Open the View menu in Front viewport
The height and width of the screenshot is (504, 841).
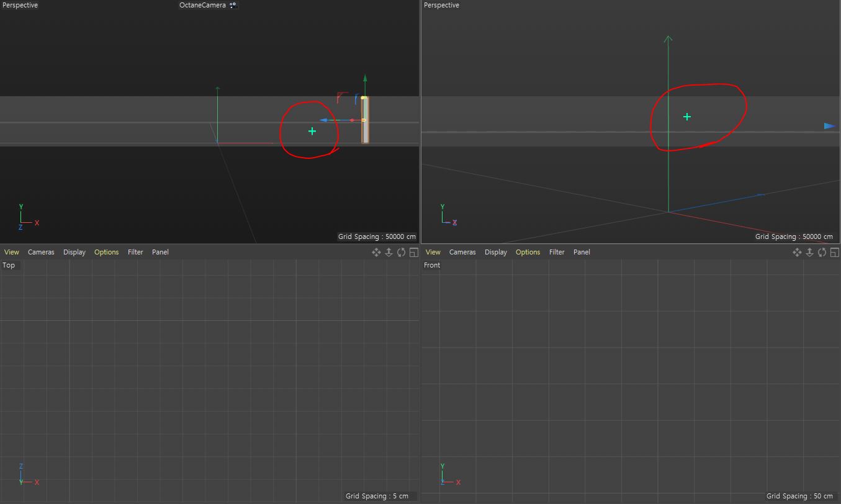433,252
